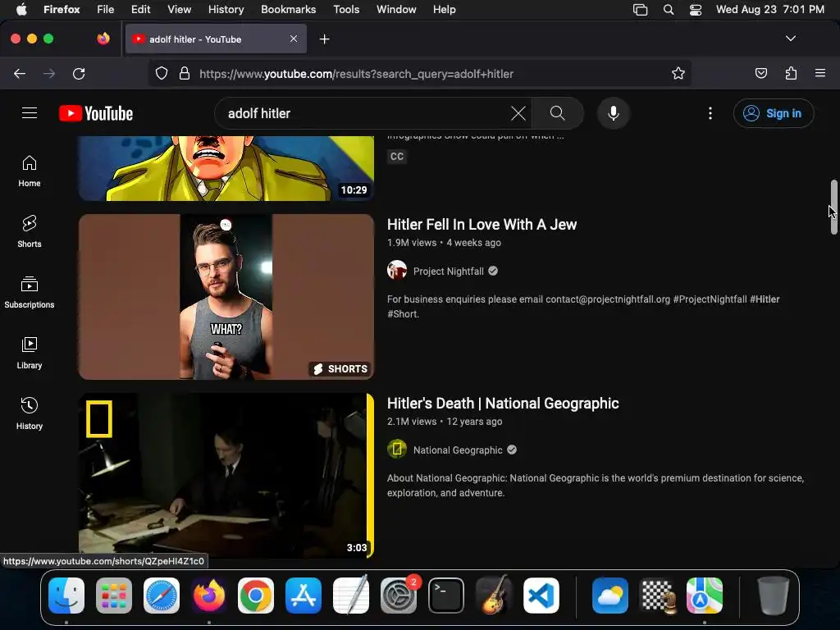Open Firefox tracking protection shield
This screenshot has height=630, width=840.
coord(162,73)
